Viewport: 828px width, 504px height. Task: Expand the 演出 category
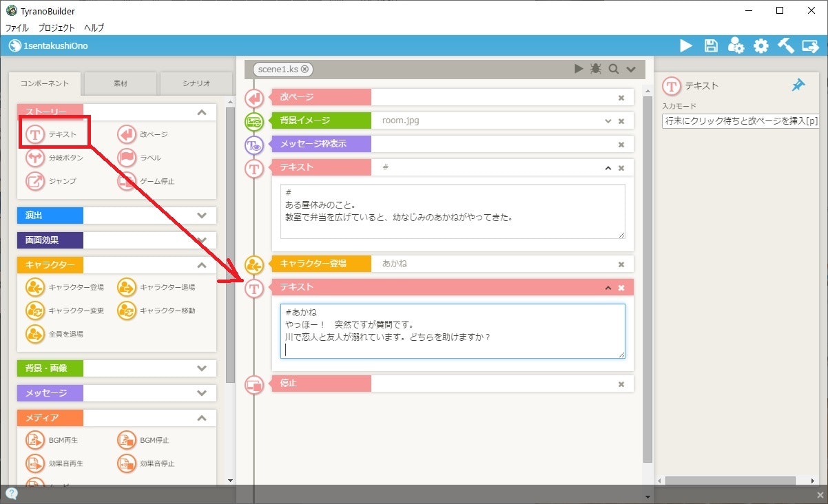coord(201,216)
